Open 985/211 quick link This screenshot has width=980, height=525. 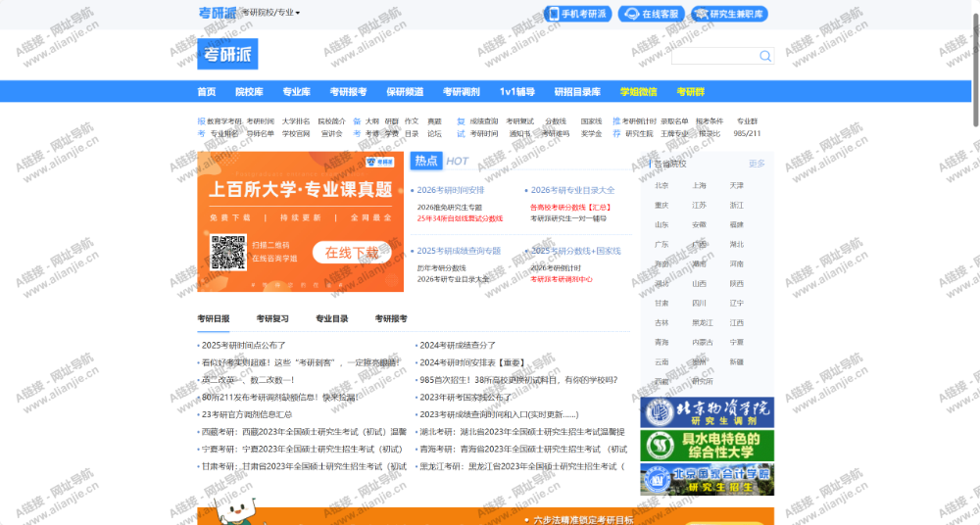pos(747,134)
